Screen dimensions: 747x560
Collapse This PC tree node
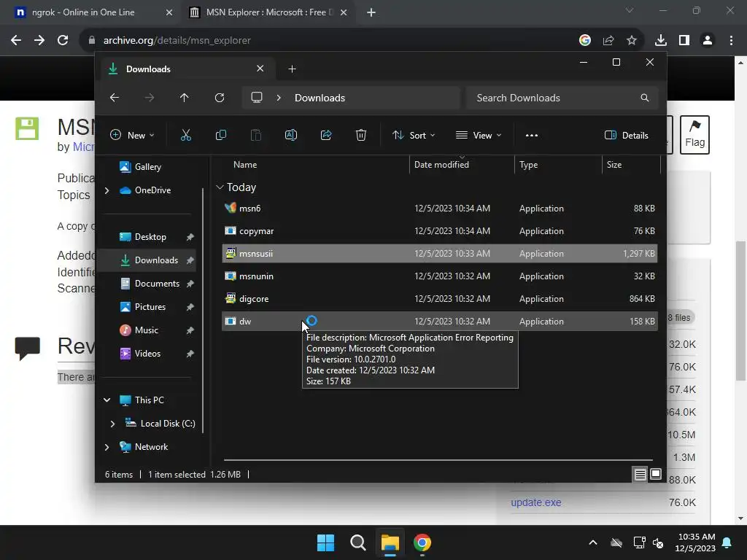(107, 400)
